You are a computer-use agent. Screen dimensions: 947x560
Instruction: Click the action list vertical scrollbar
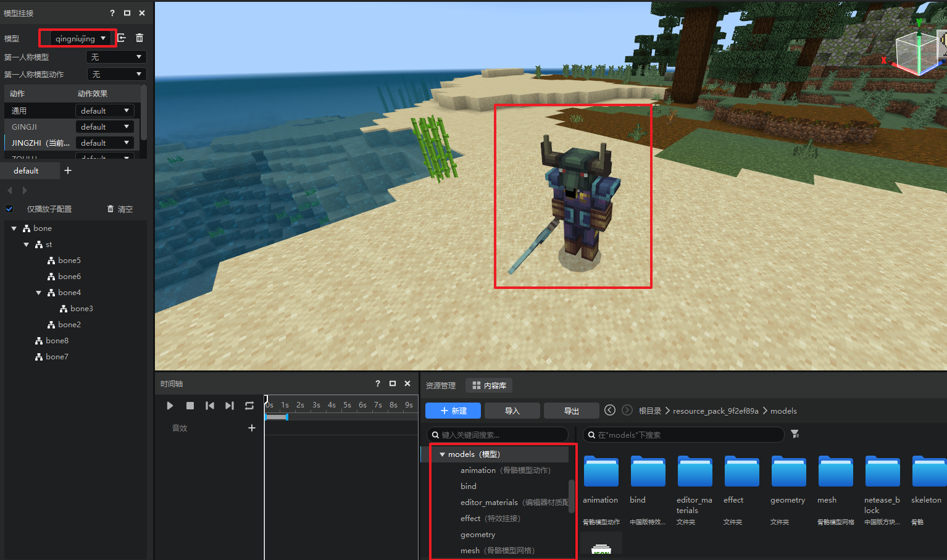144,113
